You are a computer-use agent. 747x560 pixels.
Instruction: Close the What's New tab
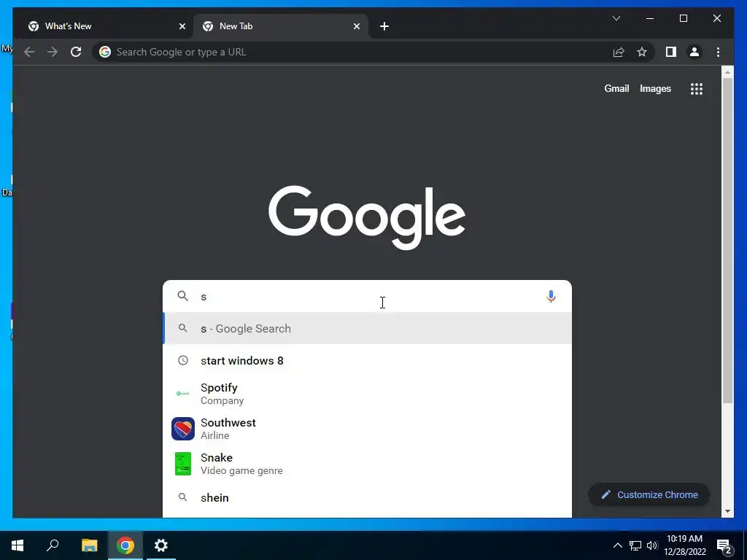coord(182,26)
